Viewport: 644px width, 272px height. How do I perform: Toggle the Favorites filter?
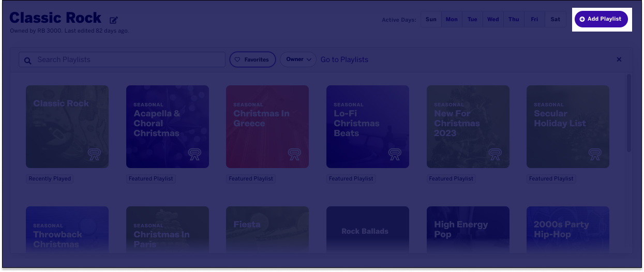tap(252, 59)
